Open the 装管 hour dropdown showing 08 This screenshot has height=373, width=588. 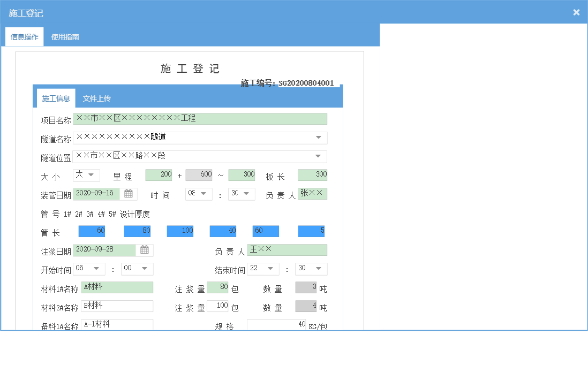(199, 194)
